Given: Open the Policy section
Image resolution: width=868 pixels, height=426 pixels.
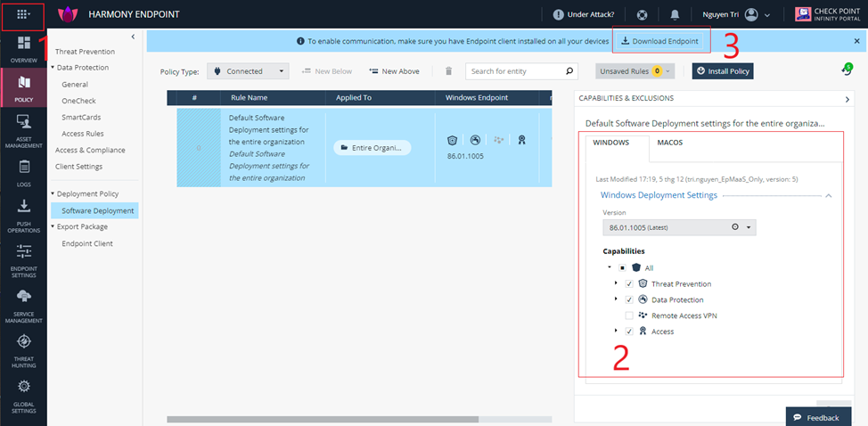Looking at the screenshot, I should pyautogui.click(x=24, y=89).
